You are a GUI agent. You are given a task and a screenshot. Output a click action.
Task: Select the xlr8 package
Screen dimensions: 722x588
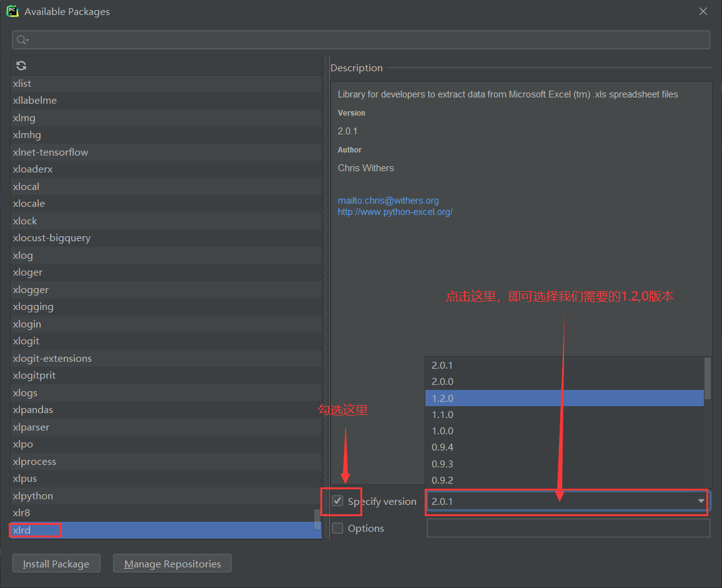click(x=166, y=513)
